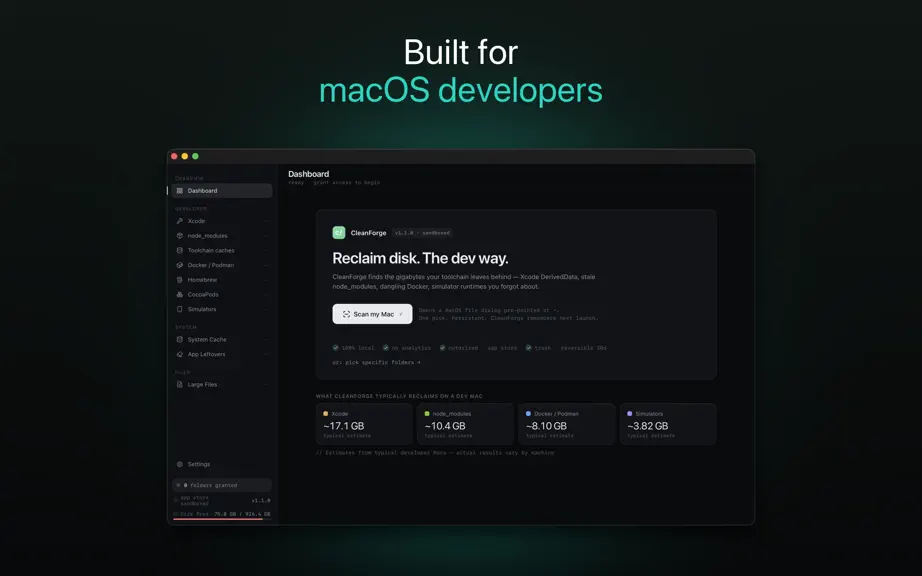
Task: Open node_modules via its cube icon
Action: pyautogui.click(x=180, y=236)
